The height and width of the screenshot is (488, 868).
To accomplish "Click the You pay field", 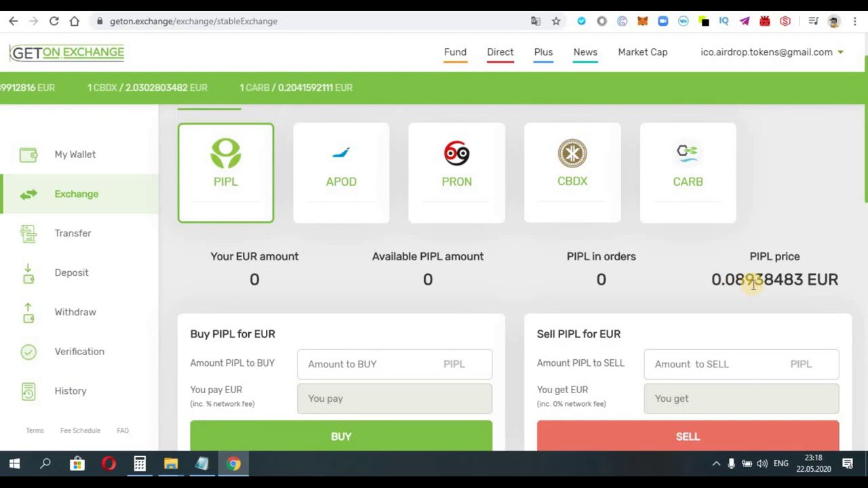I will (395, 399).
